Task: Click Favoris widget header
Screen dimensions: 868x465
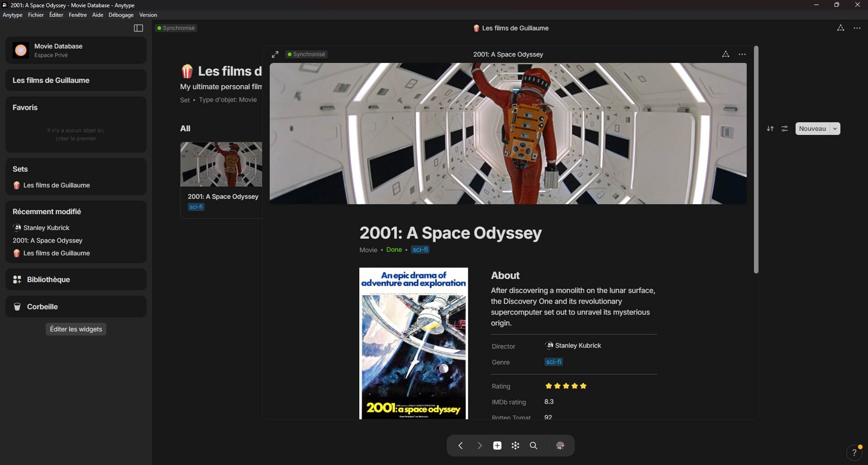Action: pos(25,107)
